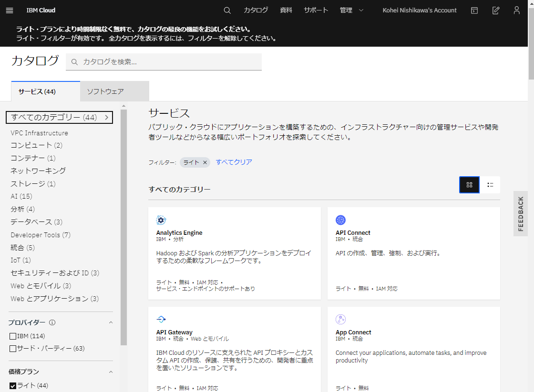Viewport: 534px width, 392px height.
Task: Select the サービス (44) tab
Action: tap(46, 91)
